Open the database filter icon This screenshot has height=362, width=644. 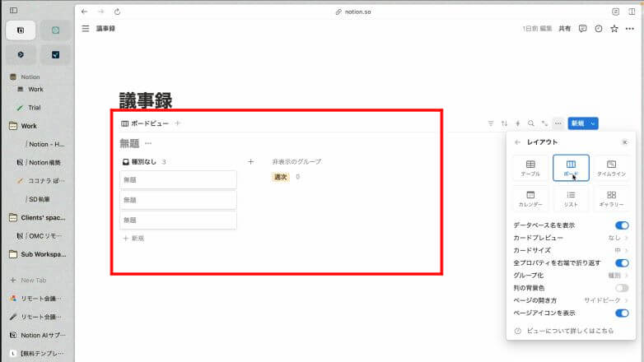(x=491, y=123)
